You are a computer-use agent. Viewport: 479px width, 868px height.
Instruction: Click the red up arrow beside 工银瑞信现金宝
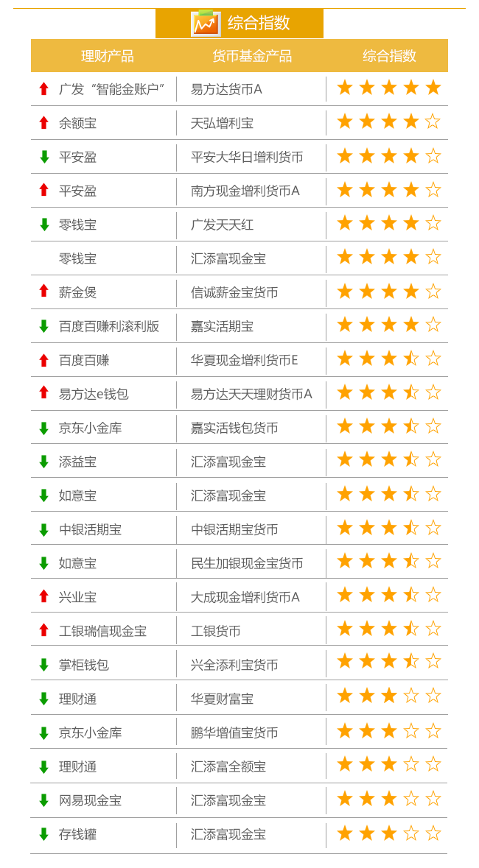click(x=44, y=629)
